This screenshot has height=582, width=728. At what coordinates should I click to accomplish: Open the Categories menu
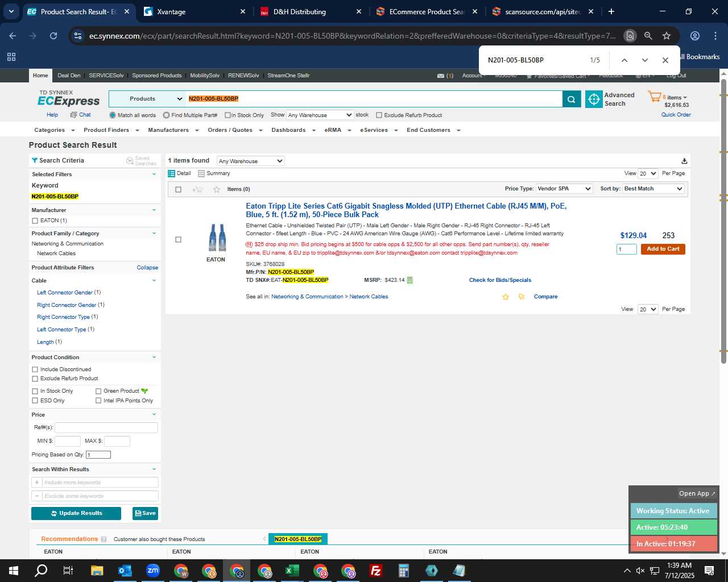click(53, 130)
